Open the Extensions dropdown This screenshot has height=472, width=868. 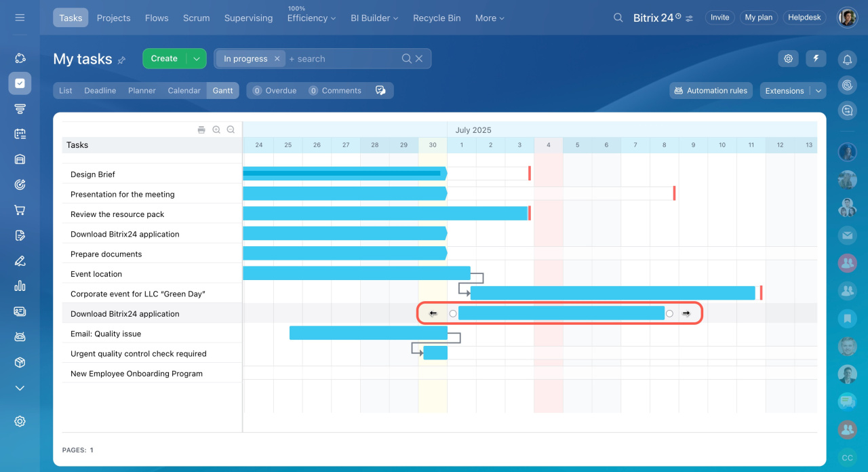(792, 91)
